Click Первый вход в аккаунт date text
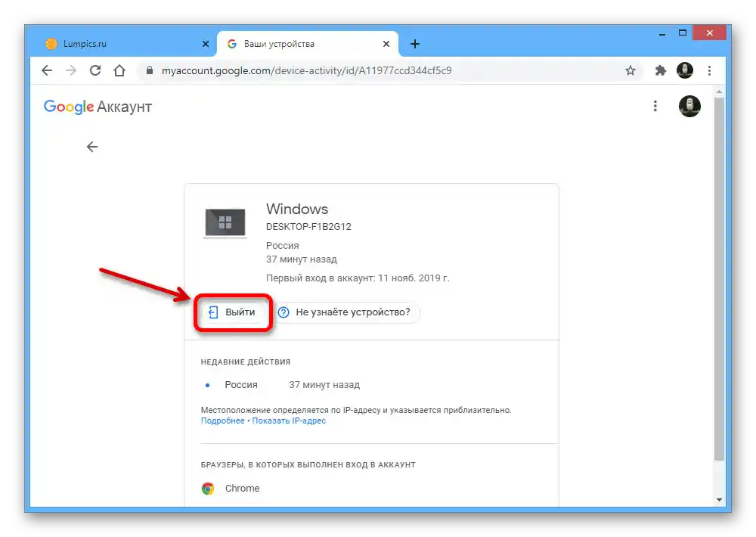756x537 pixels. pyautogui.click(x=358, y=278)
